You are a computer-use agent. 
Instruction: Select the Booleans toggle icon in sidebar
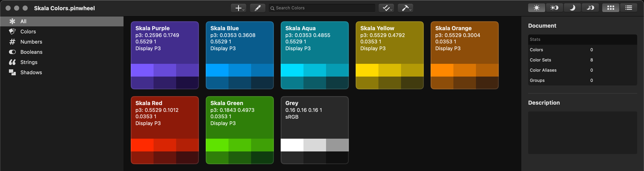pyautogui.click(x=12, y=52)
